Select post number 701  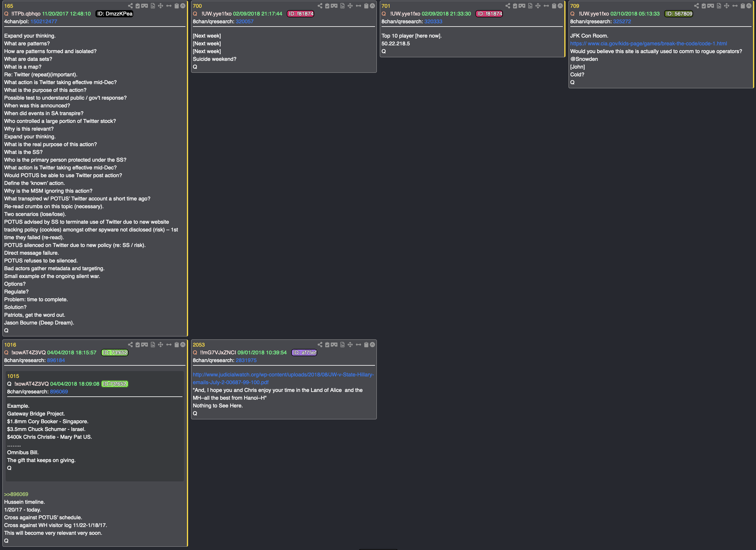(386, 6)
